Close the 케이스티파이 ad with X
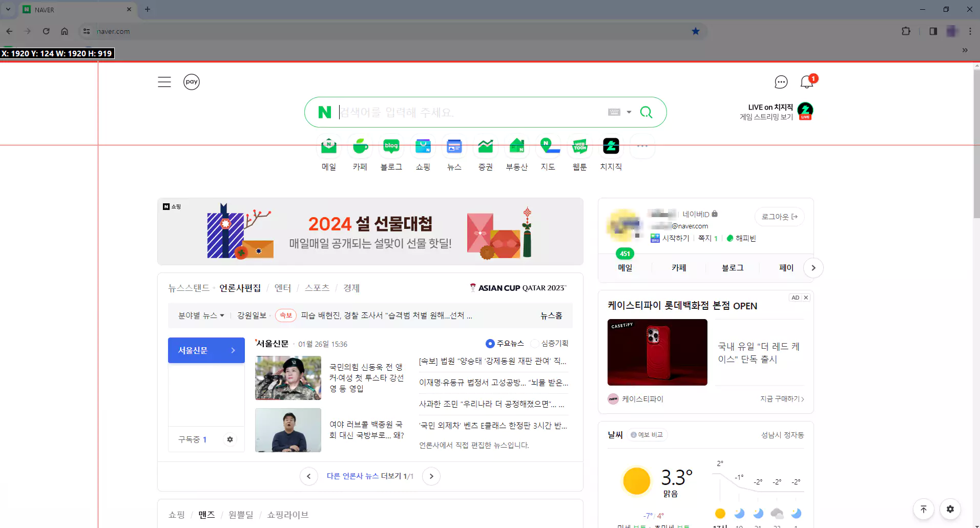The height and width of the screenshot is (528, 980). pyautogui.click(x=806, y=298)
